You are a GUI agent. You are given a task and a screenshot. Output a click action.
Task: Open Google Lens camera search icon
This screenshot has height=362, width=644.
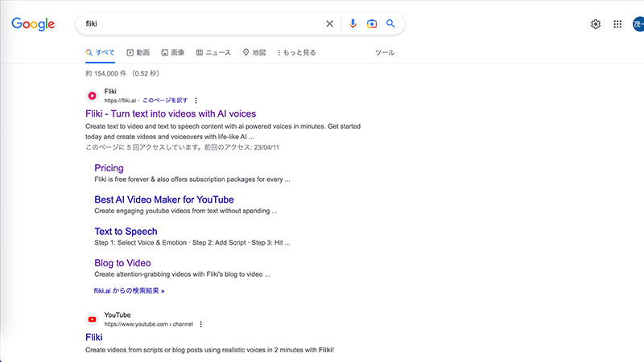coord(372,24)
